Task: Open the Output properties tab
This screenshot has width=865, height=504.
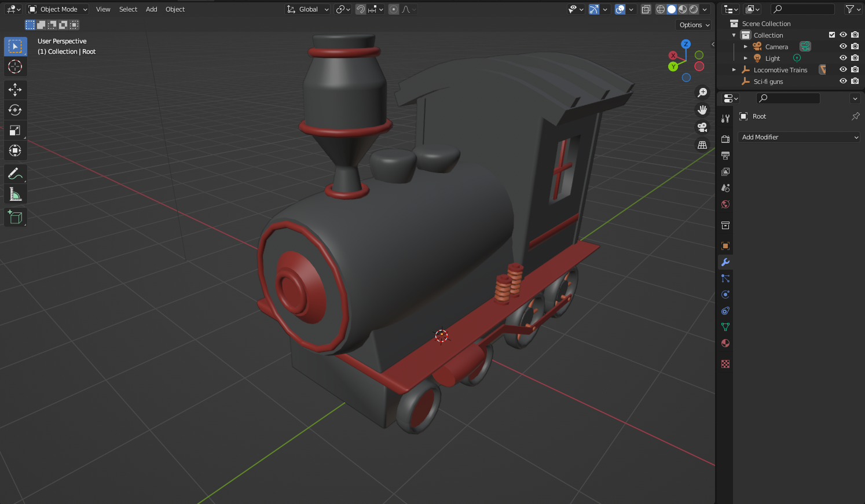Action: [725, 155]
